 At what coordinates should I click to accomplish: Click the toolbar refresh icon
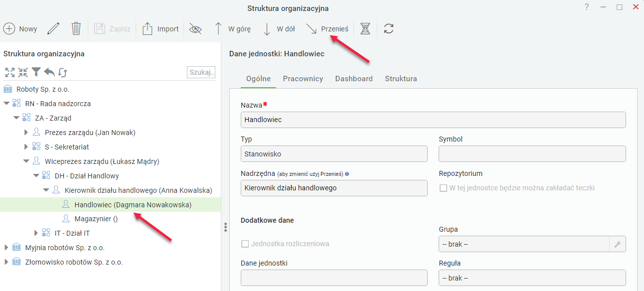click(x=389, y=29)
